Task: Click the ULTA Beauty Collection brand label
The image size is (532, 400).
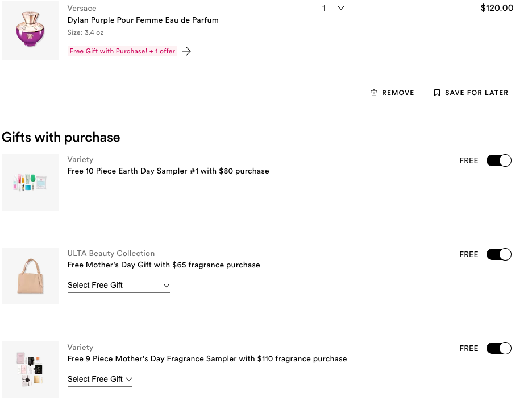Action: click(111, 253)
